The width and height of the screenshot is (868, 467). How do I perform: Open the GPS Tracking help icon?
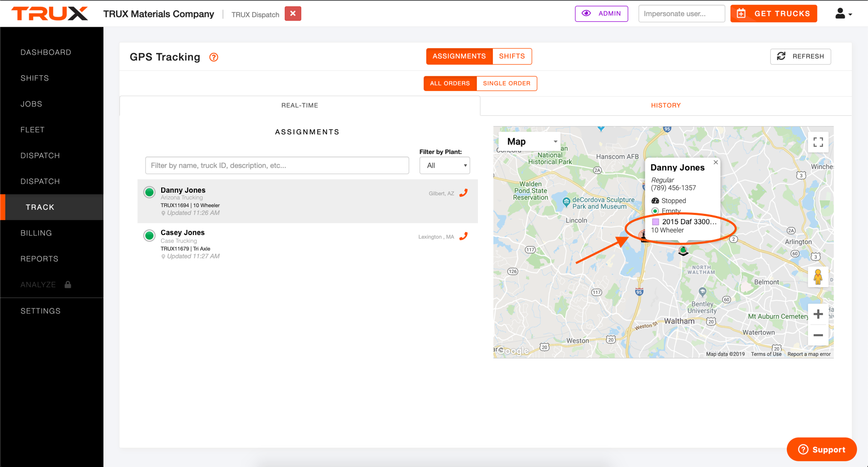click(x=213, y=57)
